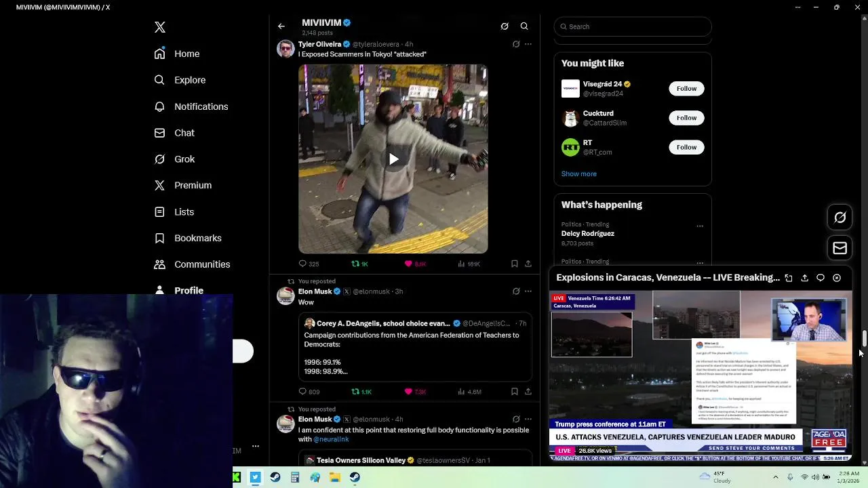
Task: Click the Wi-Fi icon in system tray
Action: click(804, 477)
